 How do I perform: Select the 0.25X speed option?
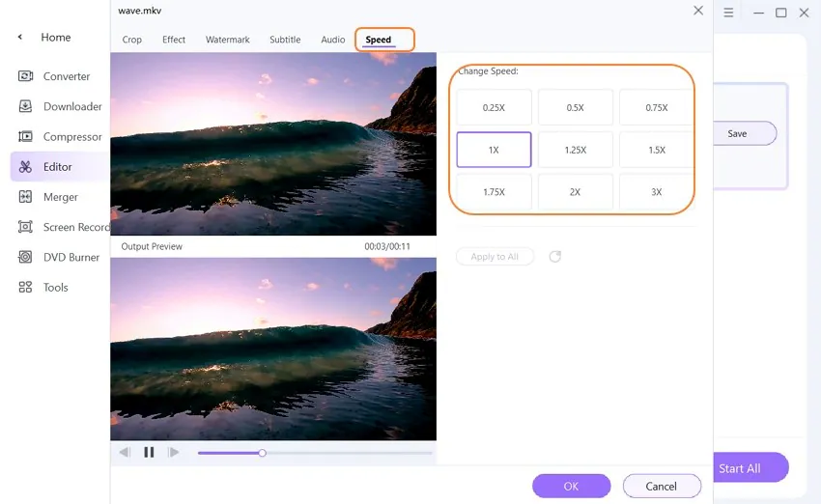click(494, 108)
